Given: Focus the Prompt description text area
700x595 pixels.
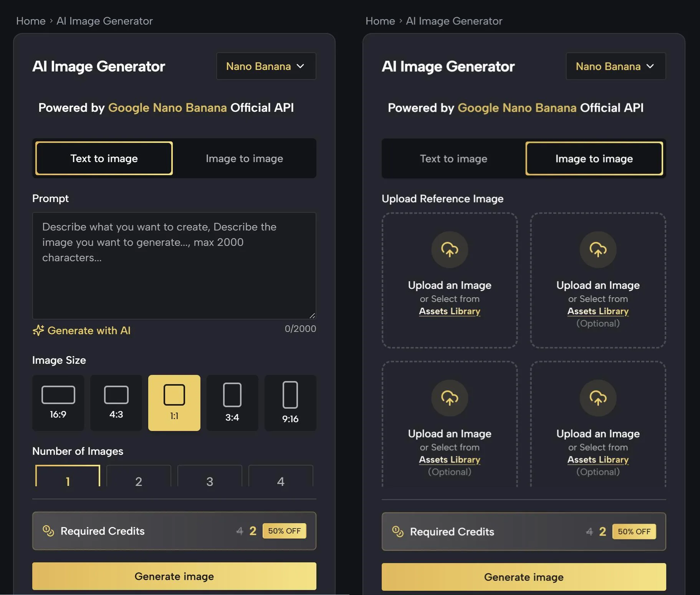Looking at the screenshot, I should click(x=174, y=265).
